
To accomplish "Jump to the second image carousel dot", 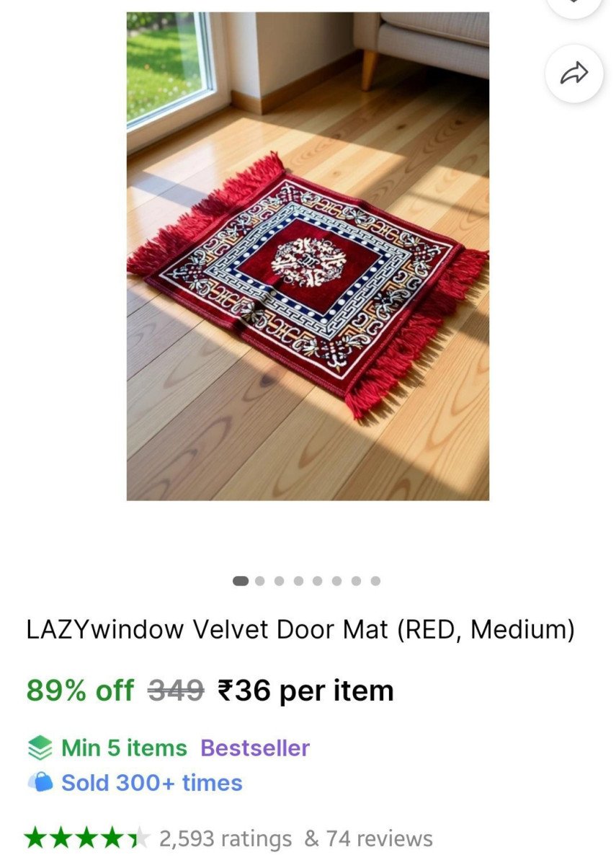I will coord(261,580).
